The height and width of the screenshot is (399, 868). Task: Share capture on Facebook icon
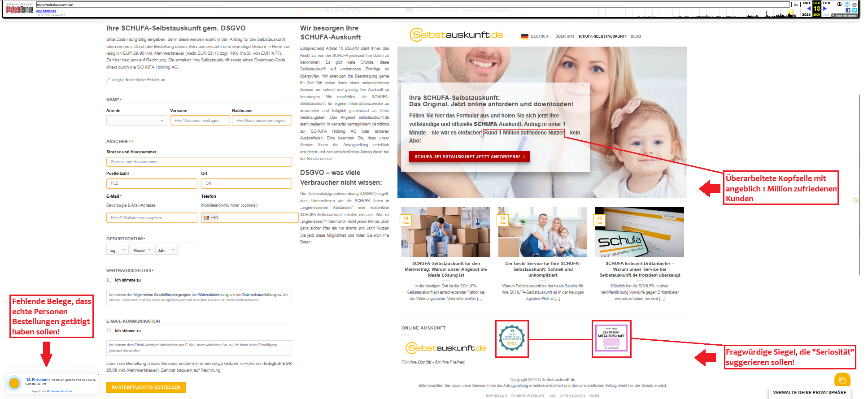point(848,10)
